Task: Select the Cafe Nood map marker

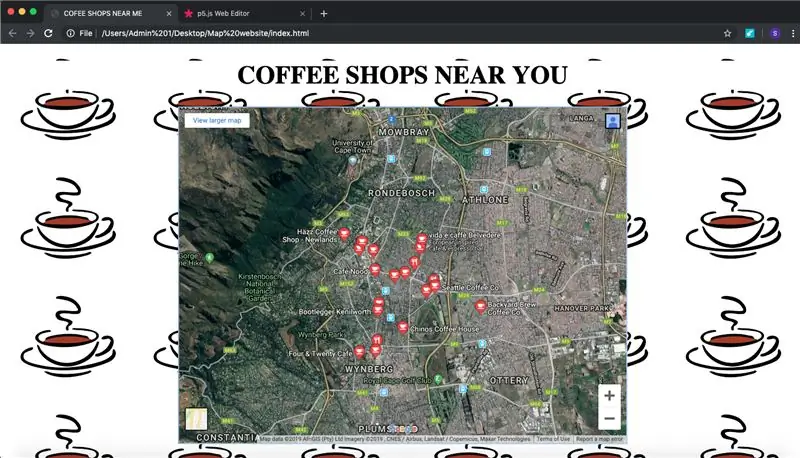Action: 375,270
